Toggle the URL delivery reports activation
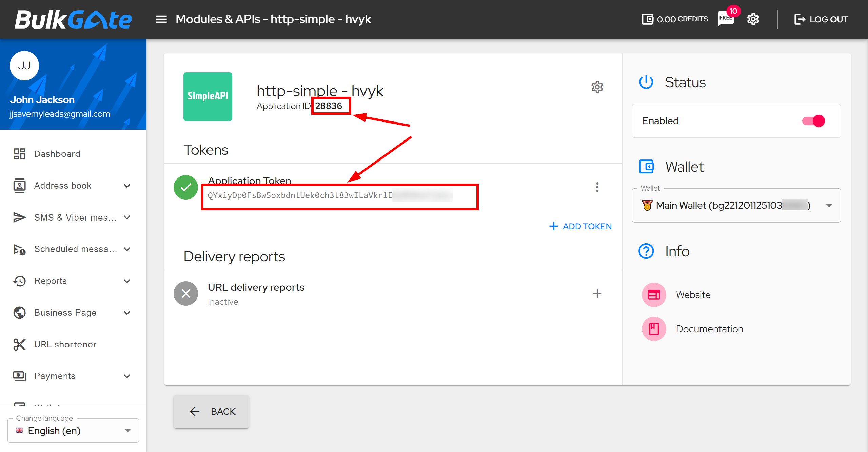The image size is (868, 452). [186, 293]
